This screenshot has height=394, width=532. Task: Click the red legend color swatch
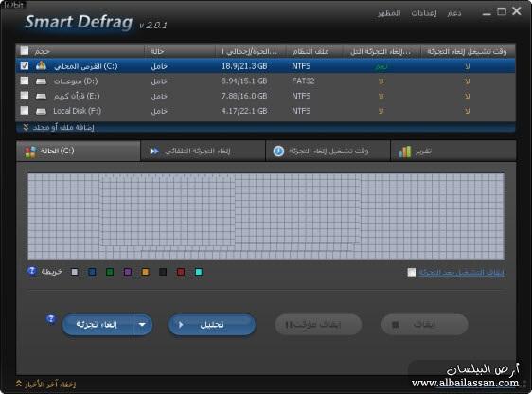(x=181, y=272)
